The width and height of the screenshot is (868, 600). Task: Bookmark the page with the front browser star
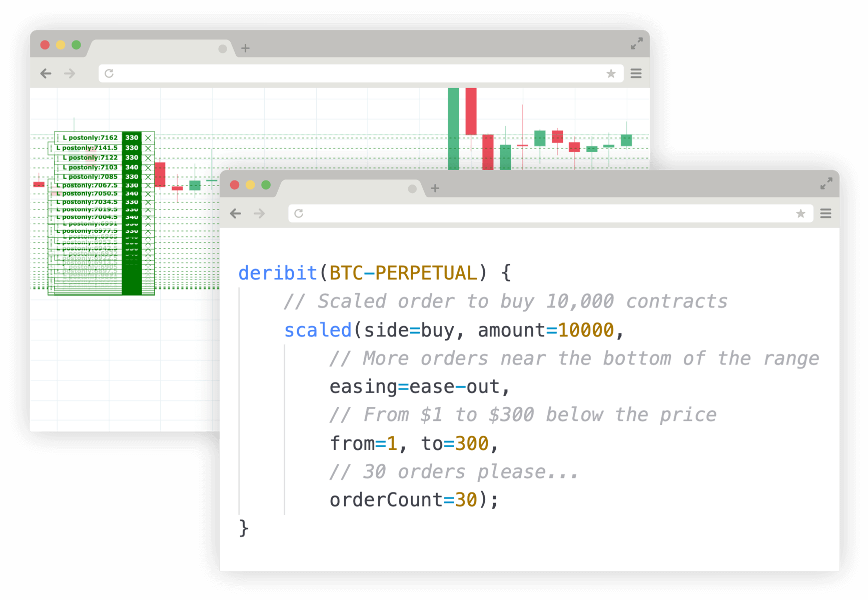coord(800,214)
